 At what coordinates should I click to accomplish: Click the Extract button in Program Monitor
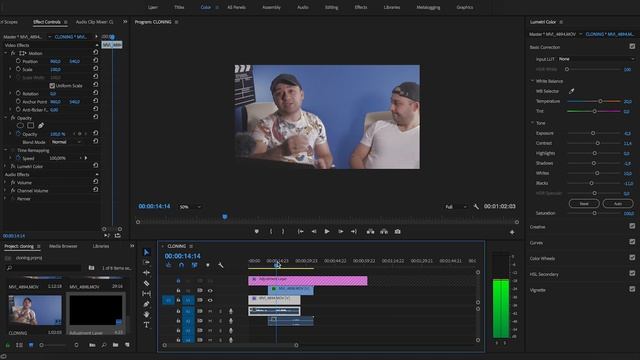coord(384,231)
